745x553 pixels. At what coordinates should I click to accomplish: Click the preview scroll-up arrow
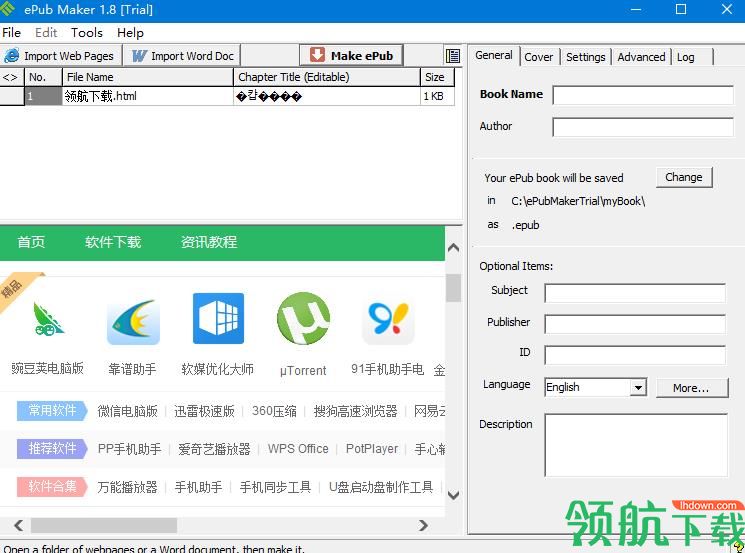(x=453, y=248)
